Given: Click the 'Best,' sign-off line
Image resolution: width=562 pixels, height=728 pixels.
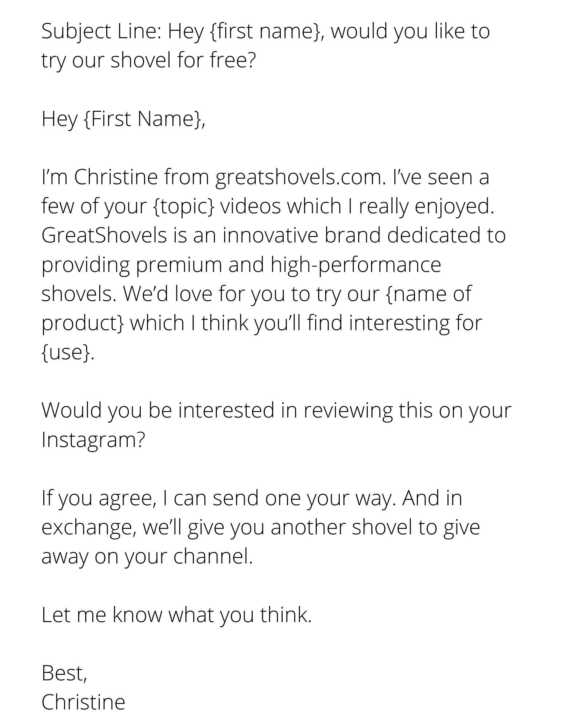Looking at the screenshot, I should 64,673.
